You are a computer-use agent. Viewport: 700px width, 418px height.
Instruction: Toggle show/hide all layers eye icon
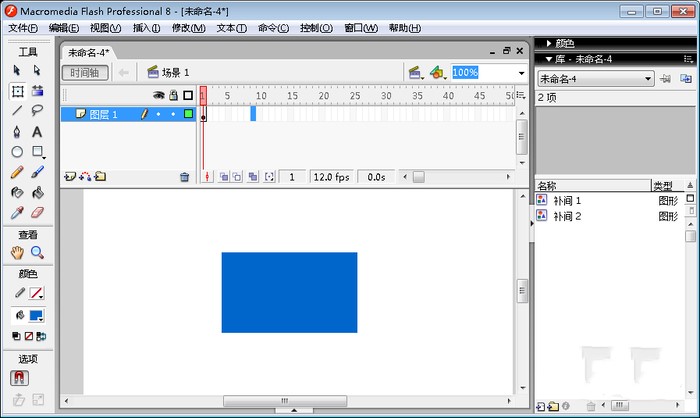[x=158, y=96]
